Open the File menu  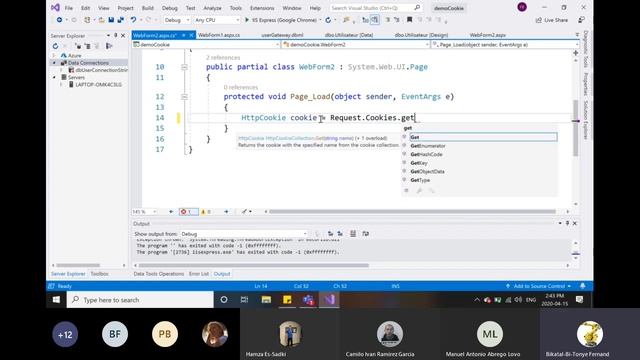69,8
